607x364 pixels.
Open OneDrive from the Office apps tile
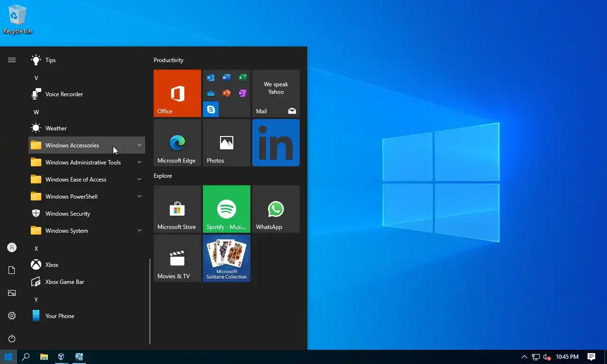211,93
